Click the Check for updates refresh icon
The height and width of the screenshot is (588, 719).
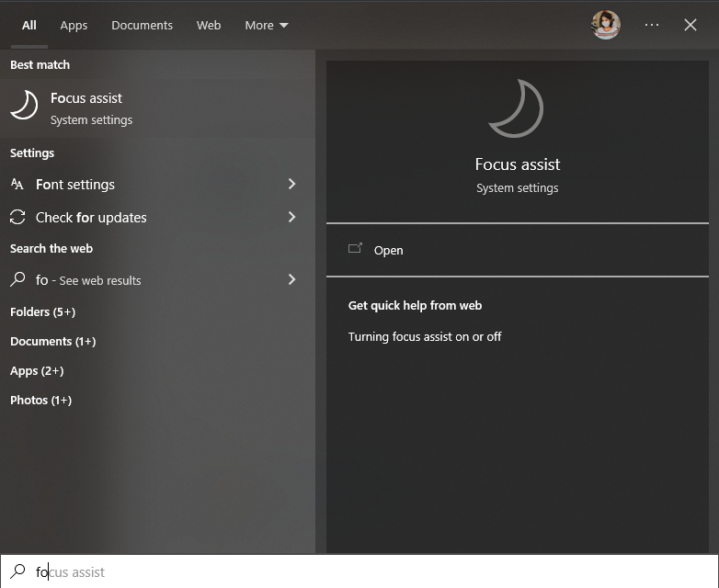point(17,217)
